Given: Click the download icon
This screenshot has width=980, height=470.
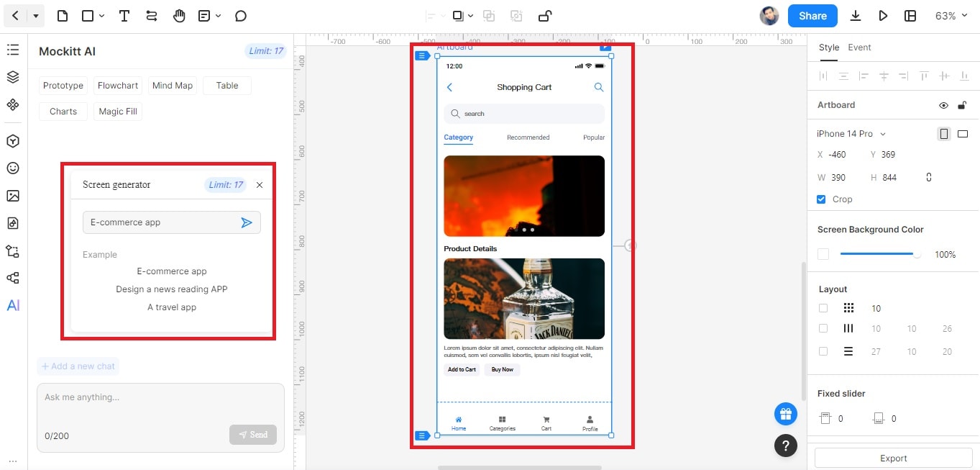Looking at the screenshot, I should [x=856, y=15].
